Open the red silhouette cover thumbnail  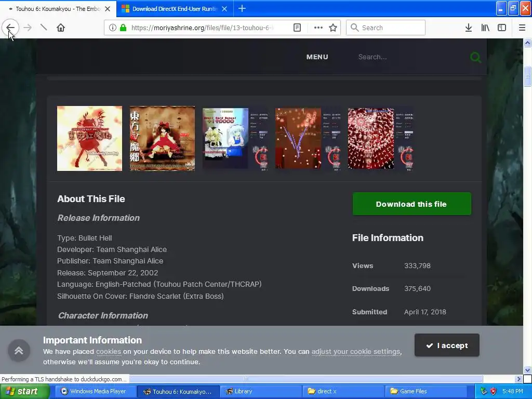[89, 138]
